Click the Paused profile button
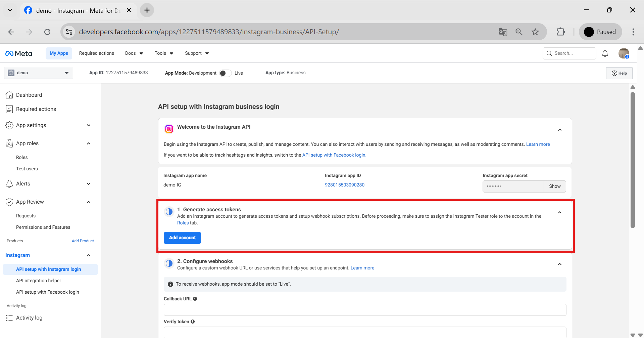This screenshot has width=644, height=338. click(601, 32)
